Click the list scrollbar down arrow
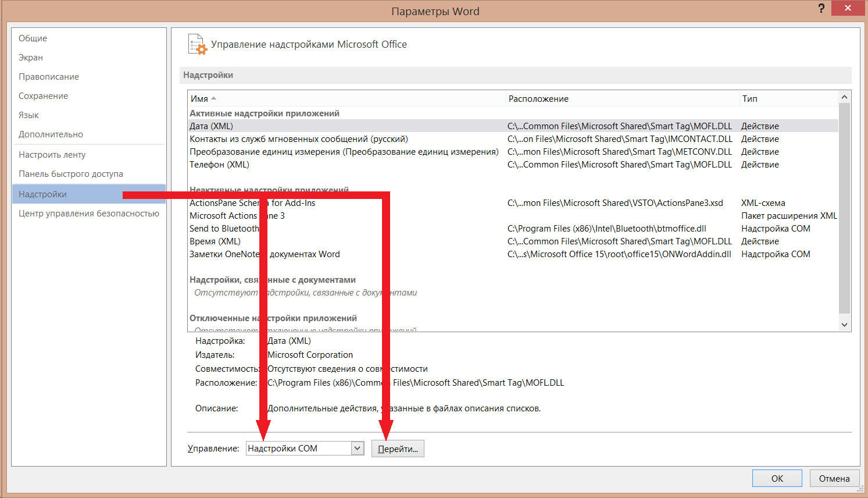The width and height of the screenshot is (868, 498). (845, 325)
